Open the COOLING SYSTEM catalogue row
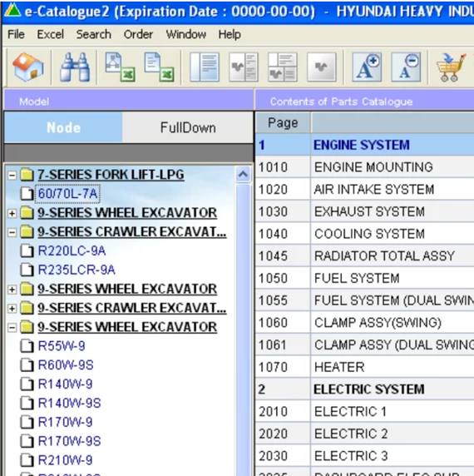This screenshot has height=476, width=474. pyautogui.click(x=364, y=234)
